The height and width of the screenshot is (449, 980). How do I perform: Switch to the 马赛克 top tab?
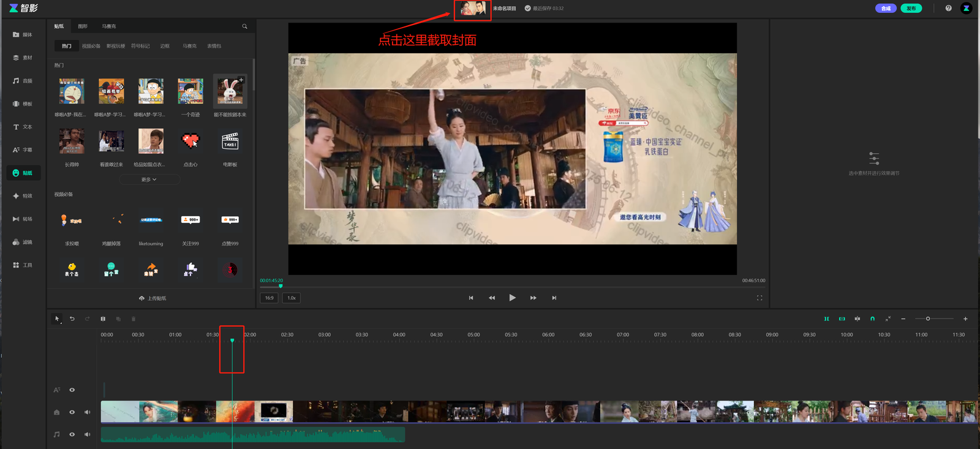click(x=109, y=26)
